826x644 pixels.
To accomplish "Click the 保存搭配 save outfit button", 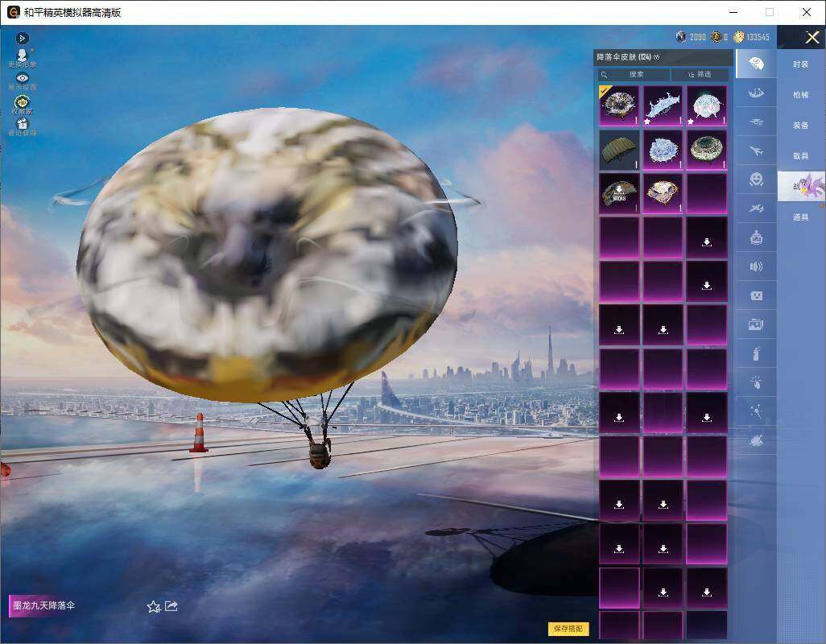I will tap(568, 629).
